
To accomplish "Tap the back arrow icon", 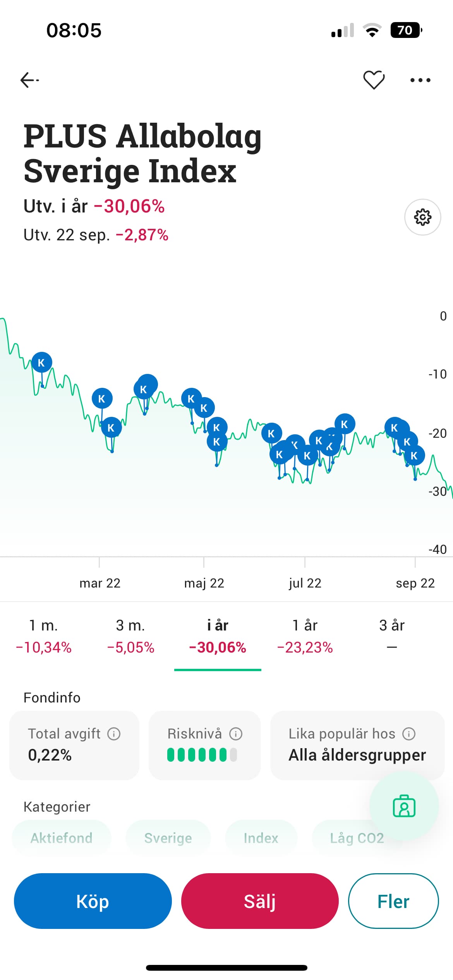I will pyautogui.click(x=29, y=80).
